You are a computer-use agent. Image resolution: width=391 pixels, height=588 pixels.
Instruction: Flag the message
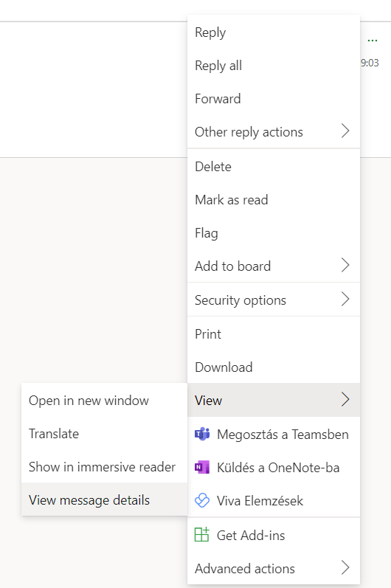pyautogui.click(x=274, y=233)
